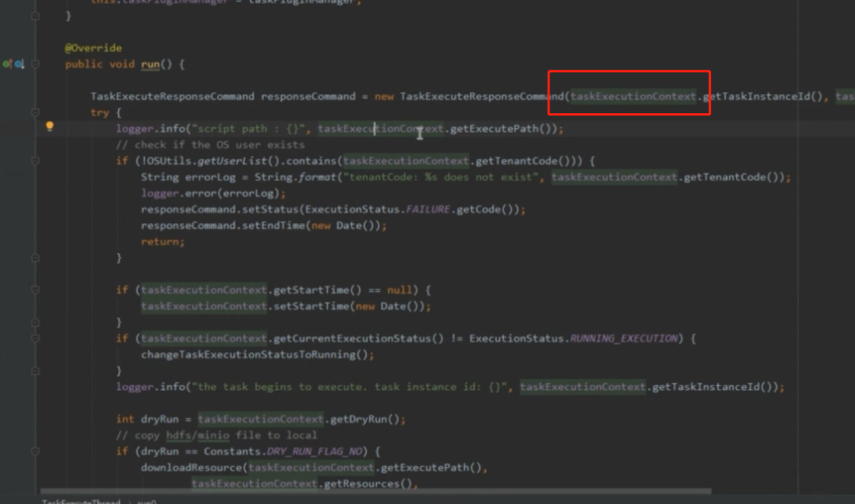Collapse the try block using its fold marker
The width and height of the screenshot is (855, 504).
[34, 112]
